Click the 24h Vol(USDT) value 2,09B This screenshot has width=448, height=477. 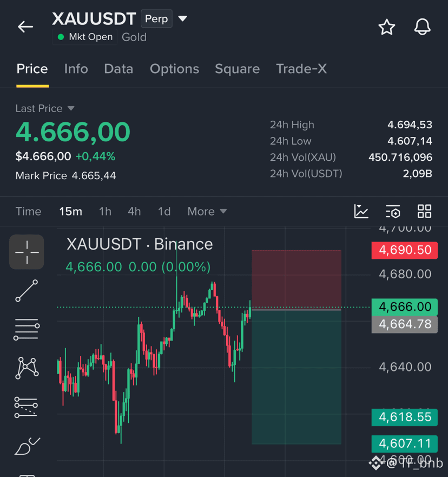click(417, 174)
